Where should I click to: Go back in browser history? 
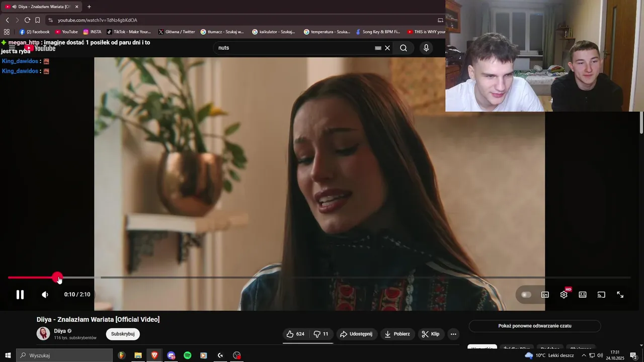pyautogui.click(x=7, y=20)
